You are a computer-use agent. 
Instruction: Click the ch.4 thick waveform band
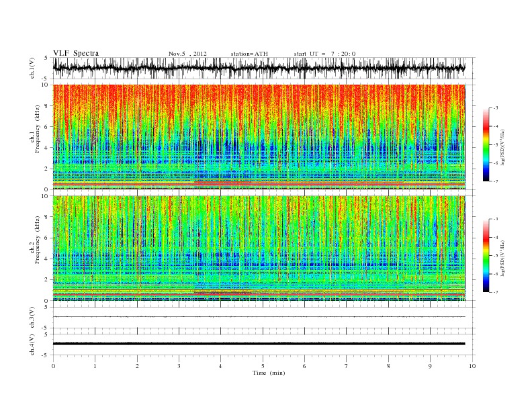[x=259, y=344]
